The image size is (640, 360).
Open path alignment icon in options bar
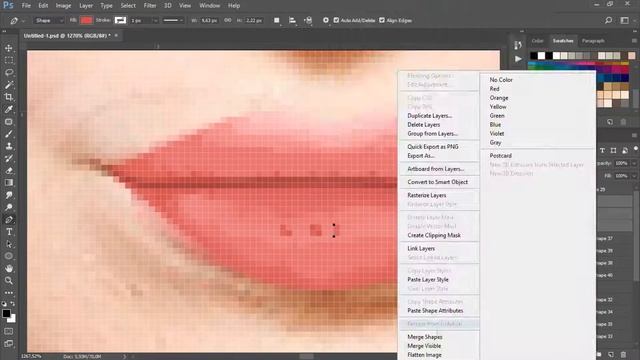click(292, 20)
